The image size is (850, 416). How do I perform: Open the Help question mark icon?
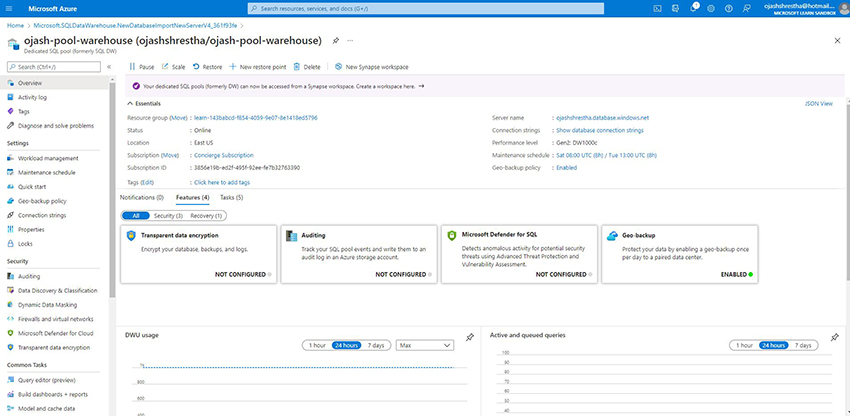[729, 8]
